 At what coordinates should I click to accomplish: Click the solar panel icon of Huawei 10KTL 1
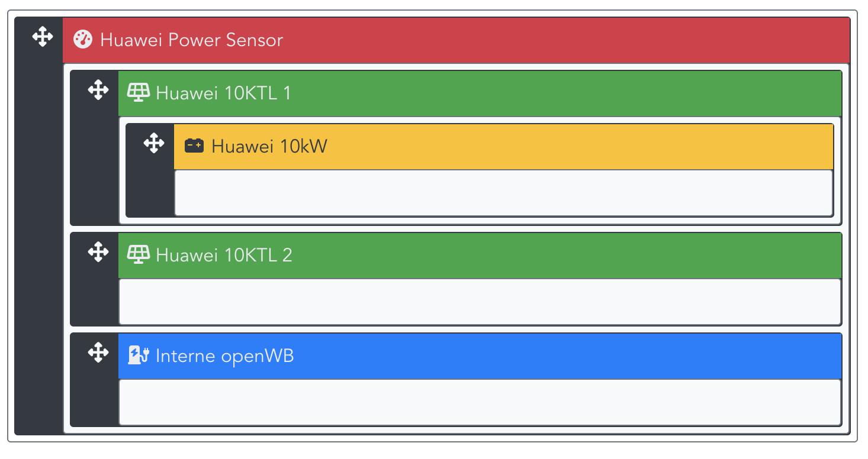139,93
